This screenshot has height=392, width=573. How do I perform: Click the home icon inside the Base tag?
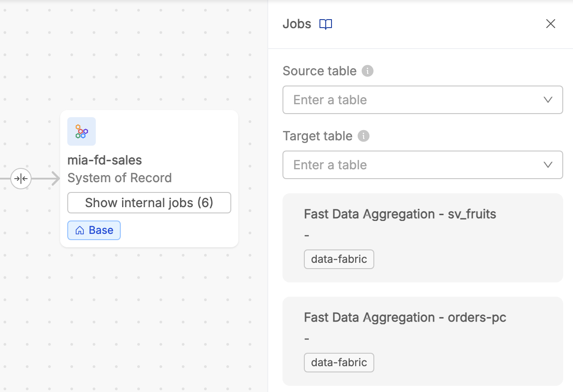click(x=79, y=230)
